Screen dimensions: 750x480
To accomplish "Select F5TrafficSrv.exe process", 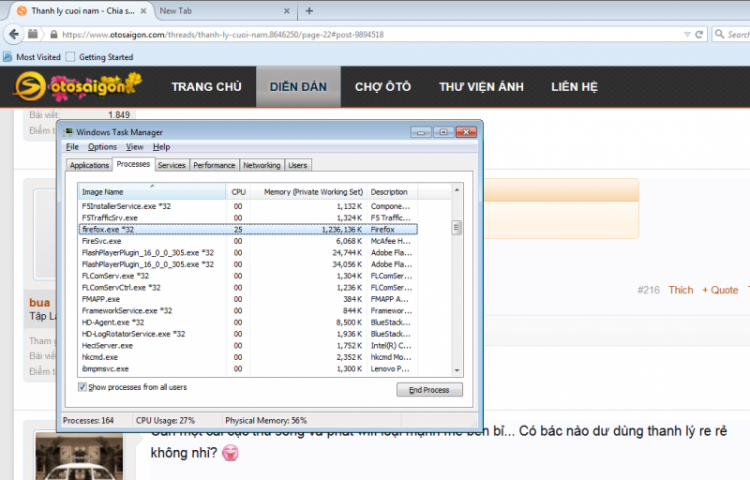I will 248,218.
